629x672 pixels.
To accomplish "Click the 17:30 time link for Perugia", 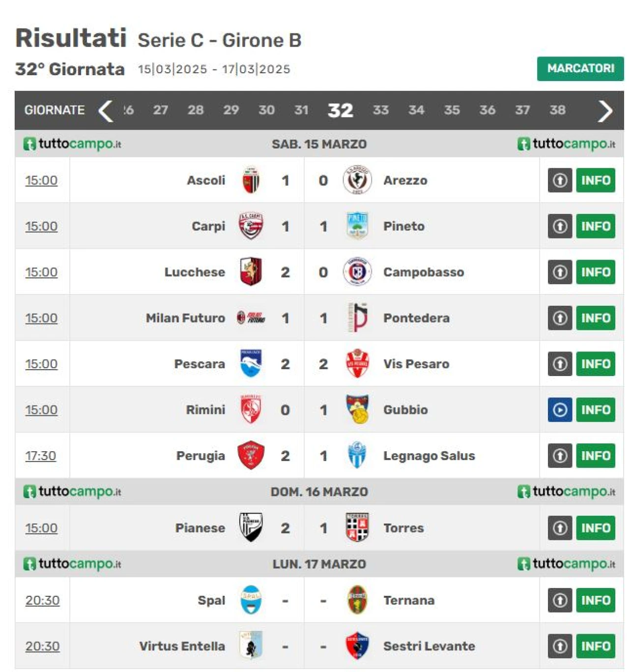I will tap(41, 456).
